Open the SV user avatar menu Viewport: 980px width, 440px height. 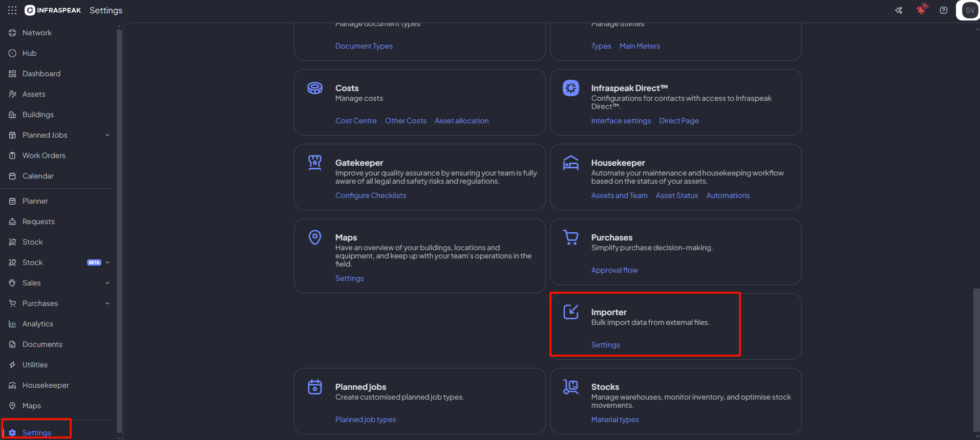coord(970,10)
